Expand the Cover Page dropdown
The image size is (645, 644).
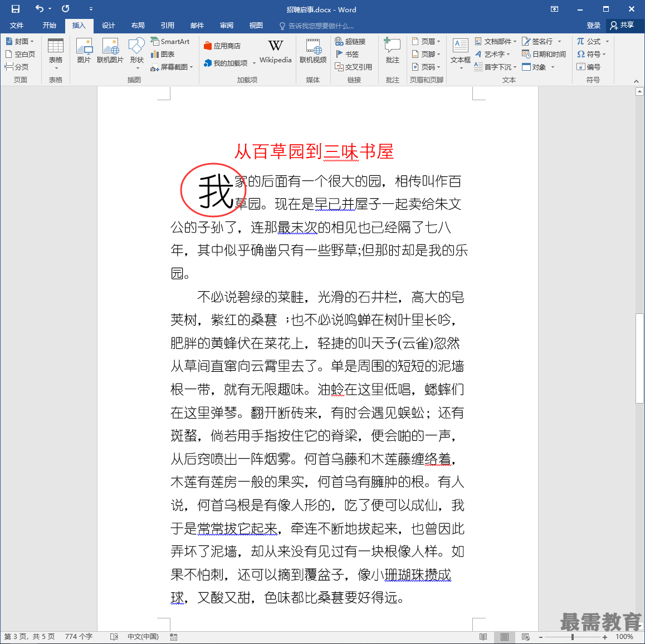pos(32,42)
